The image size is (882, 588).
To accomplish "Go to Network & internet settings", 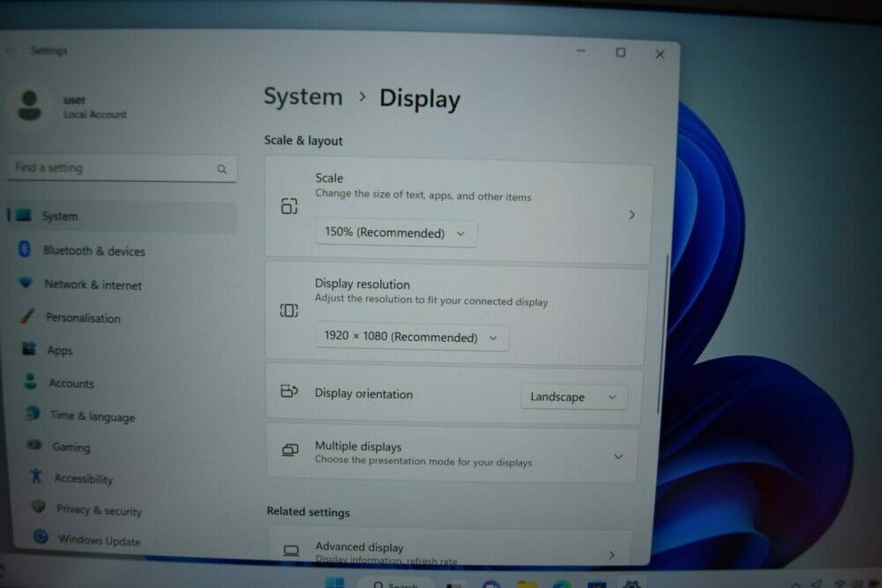I will coord(93,285).
